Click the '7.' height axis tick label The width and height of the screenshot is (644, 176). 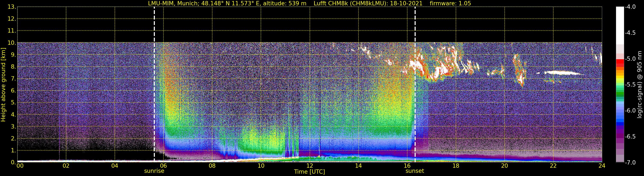13,79
